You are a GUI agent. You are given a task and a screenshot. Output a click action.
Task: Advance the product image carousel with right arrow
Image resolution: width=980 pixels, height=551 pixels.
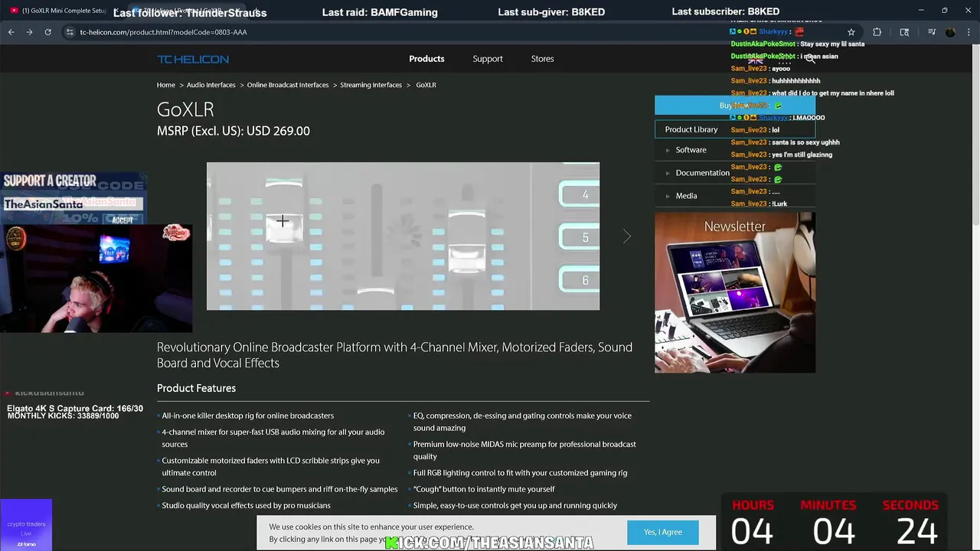(626, 236)
